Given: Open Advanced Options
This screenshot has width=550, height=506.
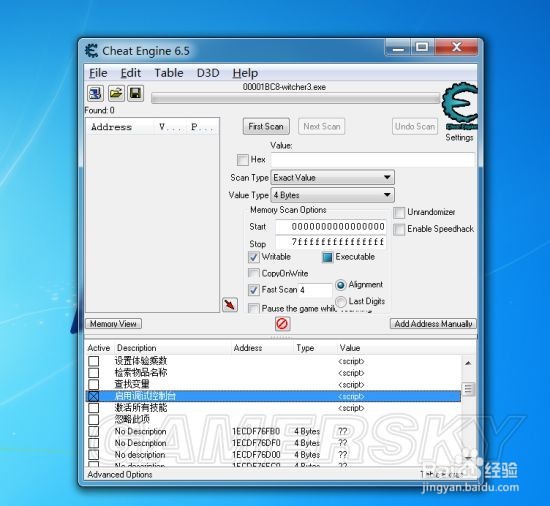Looking at the screenshot, I should (120, 474).
